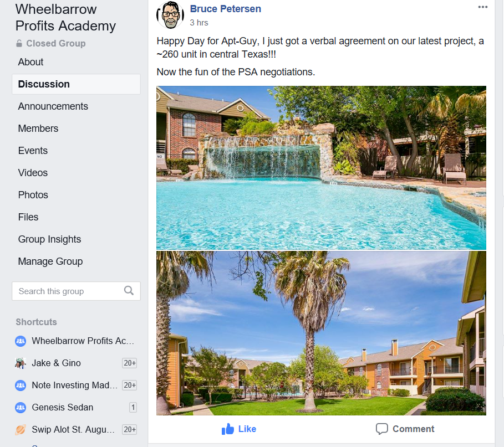This screenshot has width=504, height=447.
Task: Click the Comment speech bubble icon
Action: 381,429
